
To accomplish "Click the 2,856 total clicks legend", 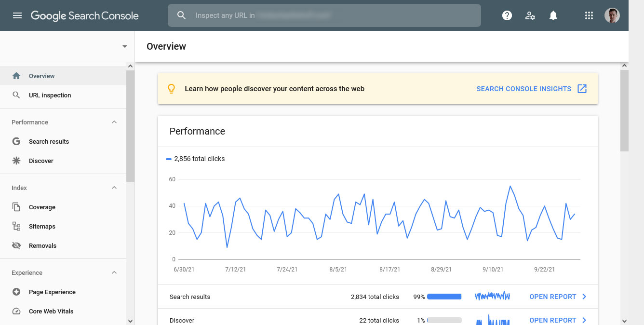I will [195, 159].
